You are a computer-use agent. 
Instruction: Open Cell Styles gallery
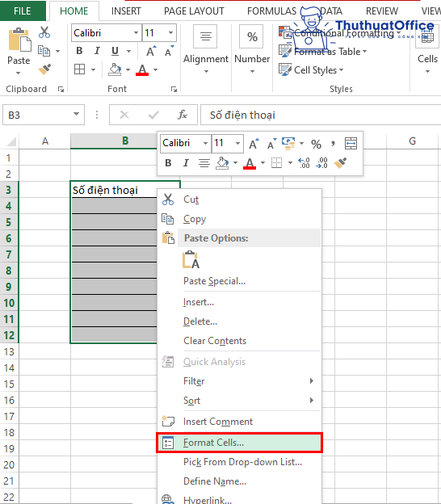coord(311,69)
